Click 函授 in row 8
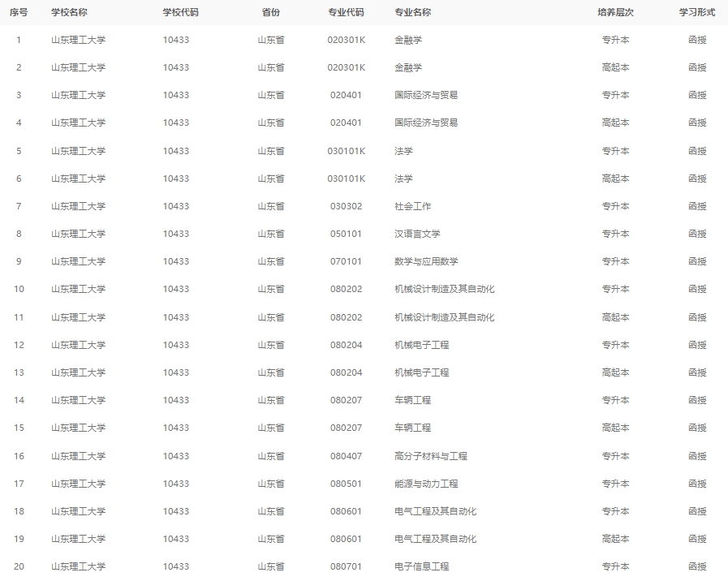Viewport: 728px width, 581px height. pyautogui.click(x=697, y=234)
